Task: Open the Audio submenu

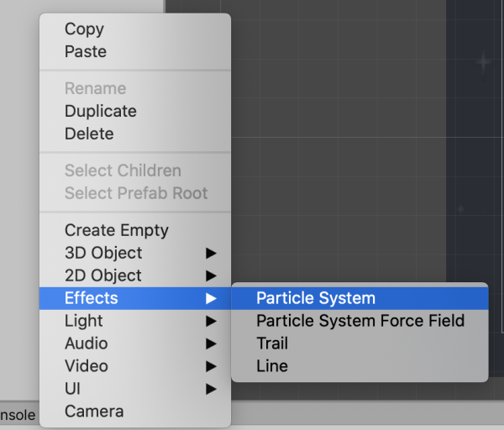Action: [x=87, y=343]
